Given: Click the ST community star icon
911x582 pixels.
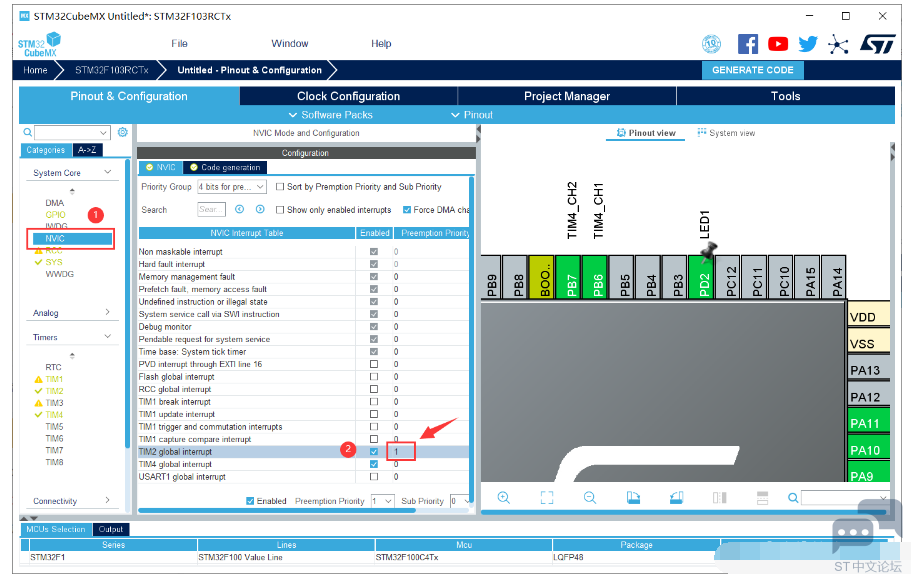Looking at the screenshot, I should (x=838, y=44).
